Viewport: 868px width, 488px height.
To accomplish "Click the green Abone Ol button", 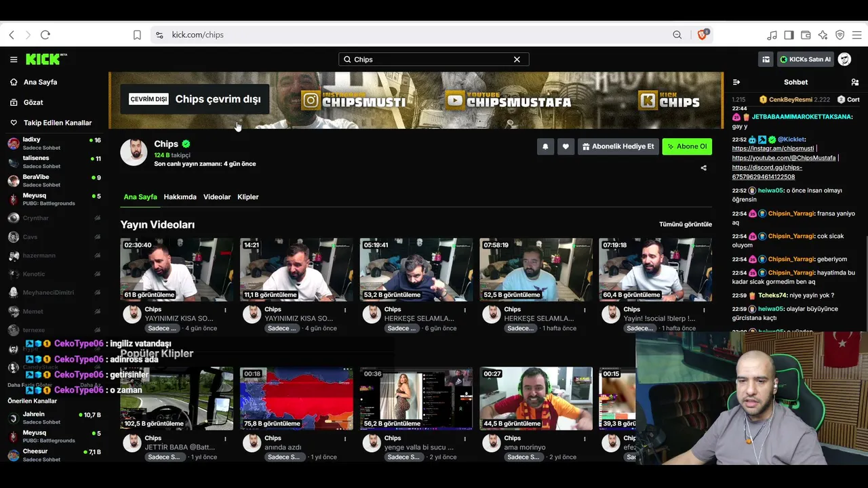I will [687, 146].
